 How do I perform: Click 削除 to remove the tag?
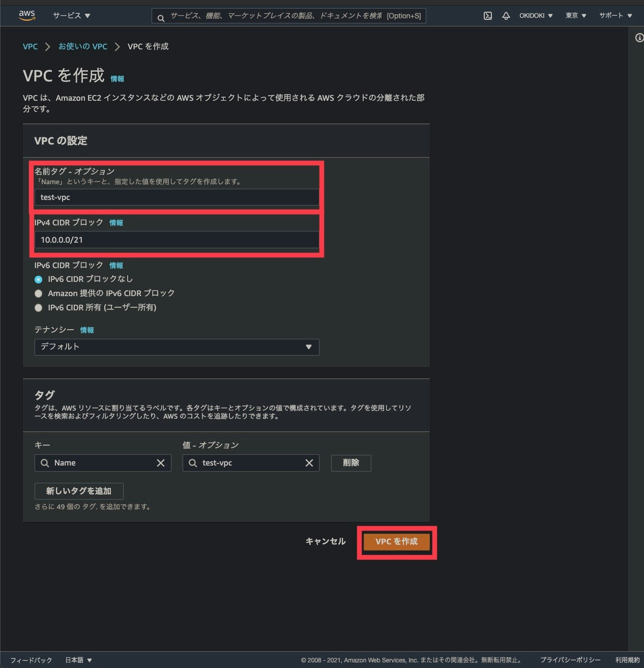[x=351, y=463]
